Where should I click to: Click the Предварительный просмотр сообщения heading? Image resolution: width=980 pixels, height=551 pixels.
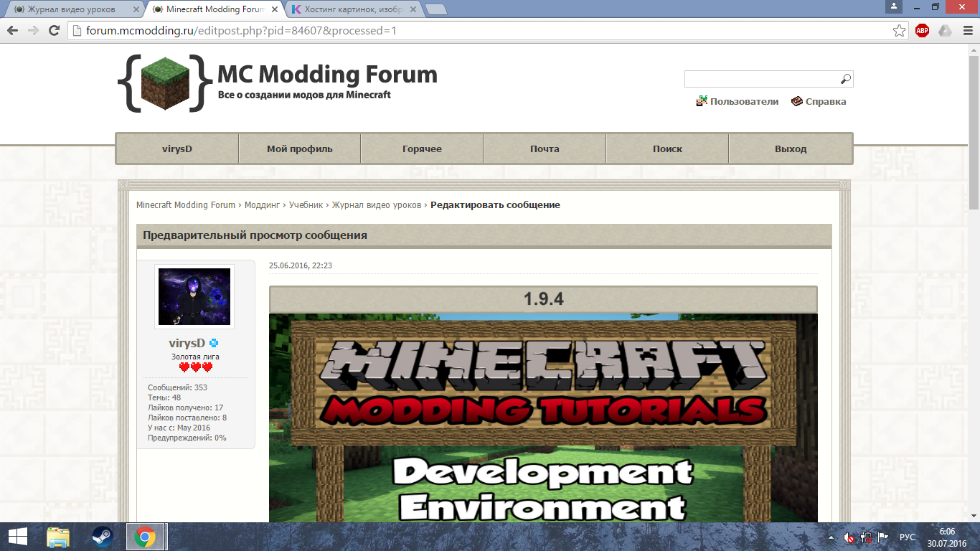tap(255, 235)
